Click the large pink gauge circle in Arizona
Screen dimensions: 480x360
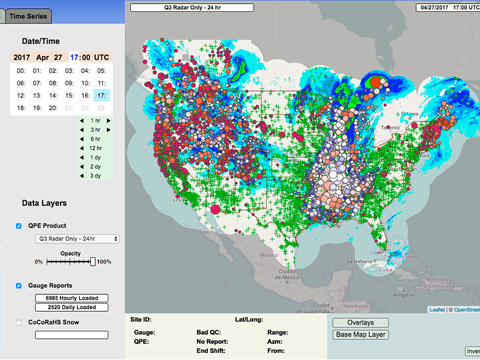(216, 209)
